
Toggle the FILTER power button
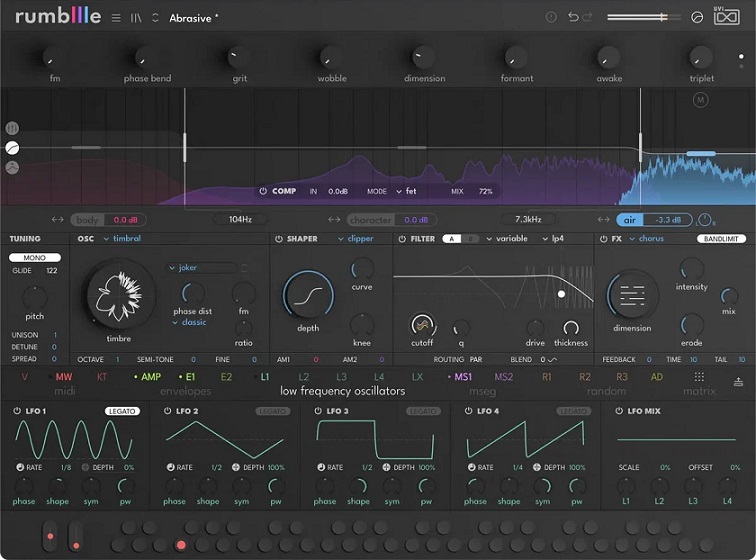pos(402,239)
